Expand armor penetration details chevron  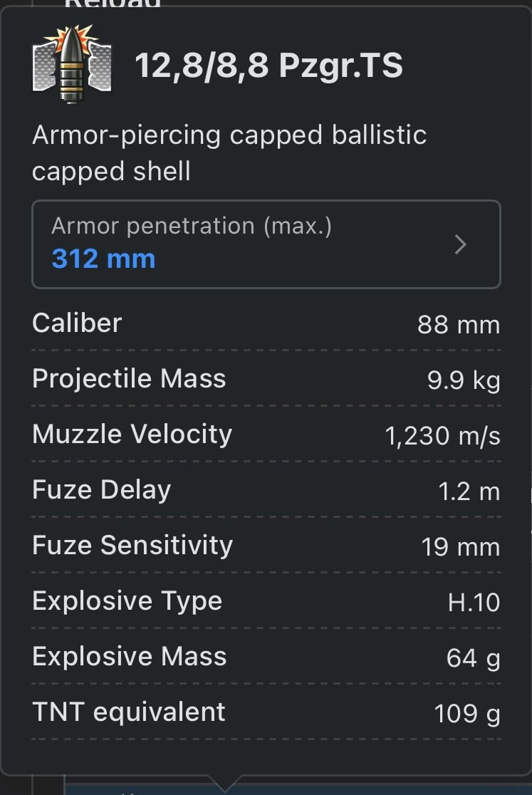point(461,244)
